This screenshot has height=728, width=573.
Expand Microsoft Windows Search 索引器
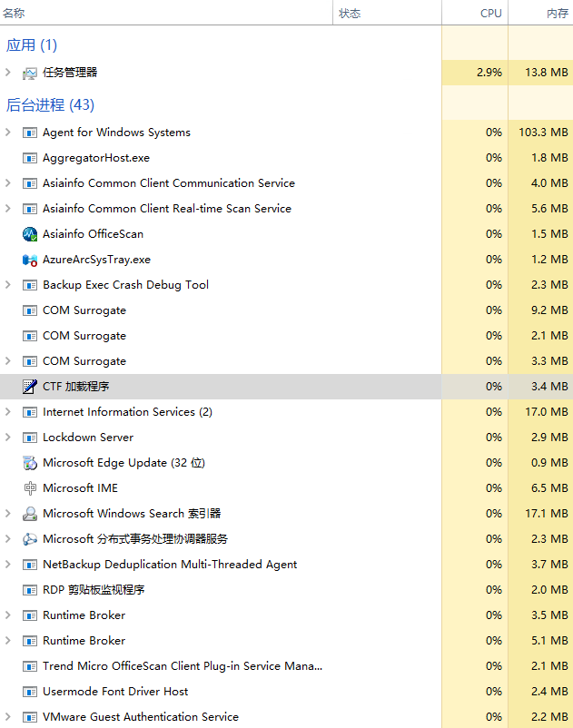8,514
